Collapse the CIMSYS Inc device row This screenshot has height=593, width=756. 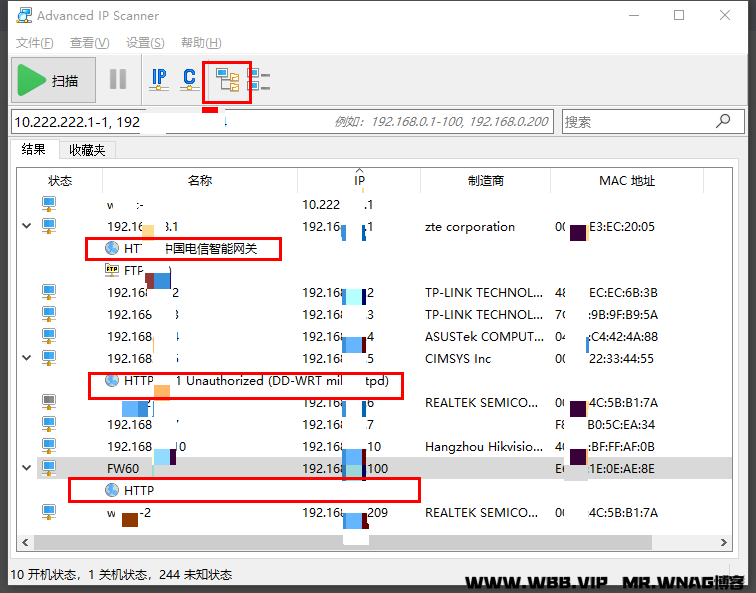point(26,358)
